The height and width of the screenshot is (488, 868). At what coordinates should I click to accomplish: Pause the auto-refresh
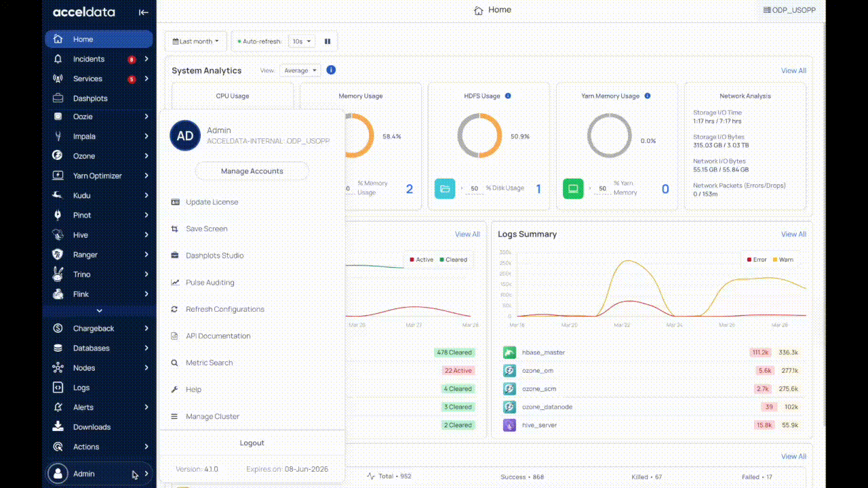coord(328,41)
